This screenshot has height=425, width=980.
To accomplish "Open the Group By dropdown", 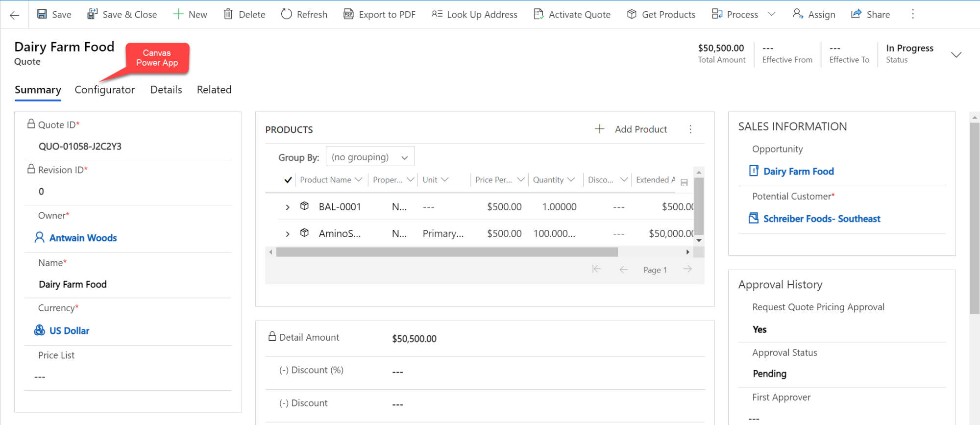I will tap(370, 157).
